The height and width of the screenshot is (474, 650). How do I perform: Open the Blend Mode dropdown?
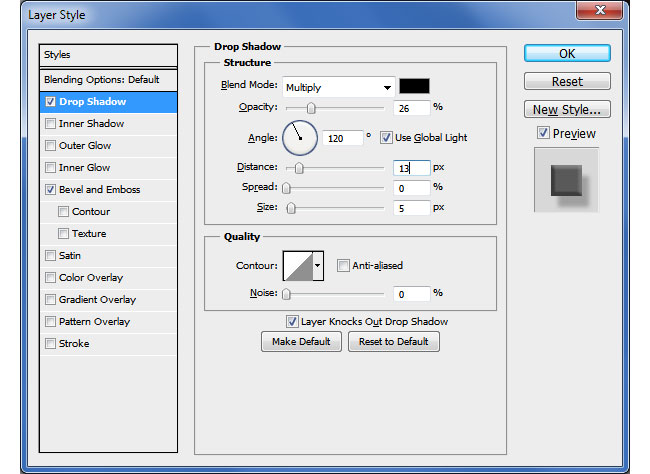[x=338, y=87]
